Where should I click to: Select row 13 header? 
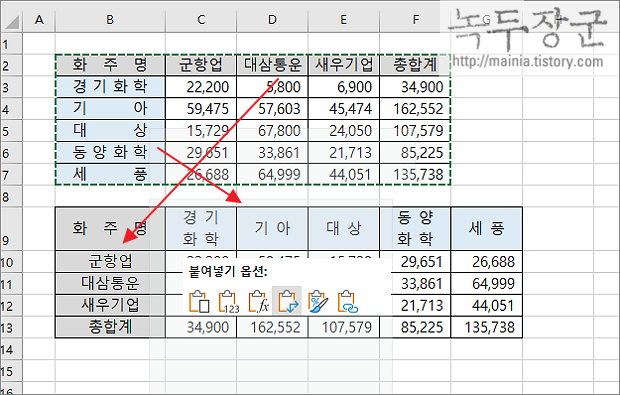point(11,328)
